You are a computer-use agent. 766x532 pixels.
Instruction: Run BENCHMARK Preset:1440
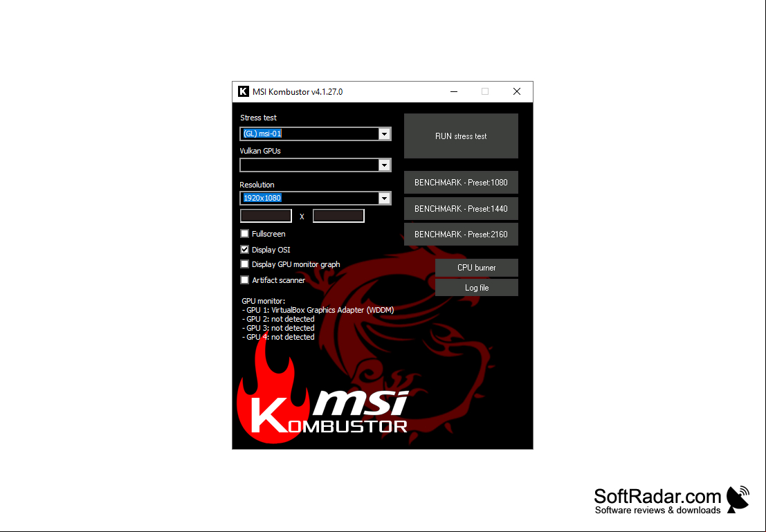tap(461, 209)
